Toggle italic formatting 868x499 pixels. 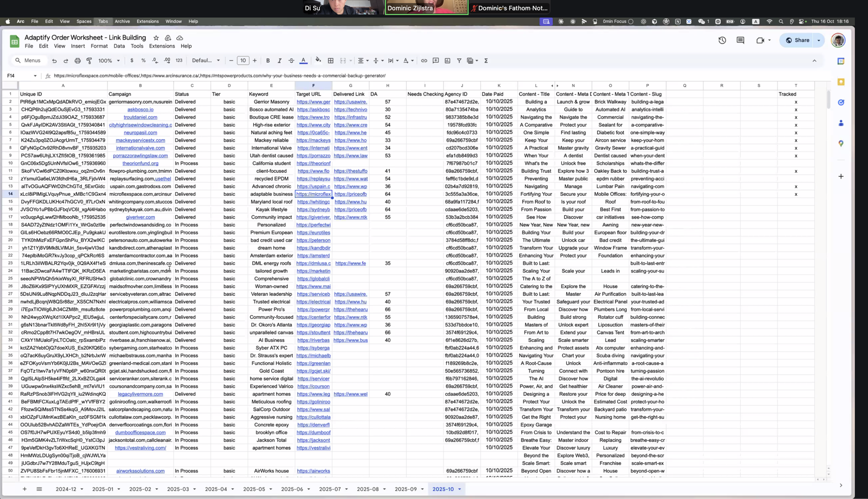point(279,61)
